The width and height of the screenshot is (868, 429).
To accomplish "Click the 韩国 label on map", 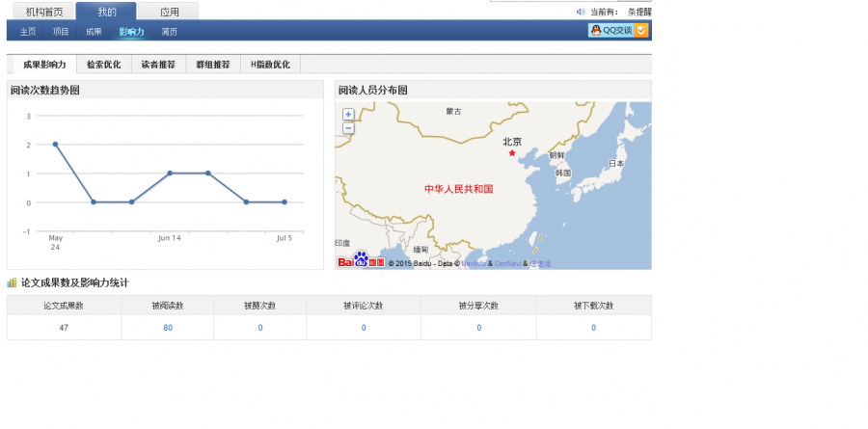I will point(563,174).
